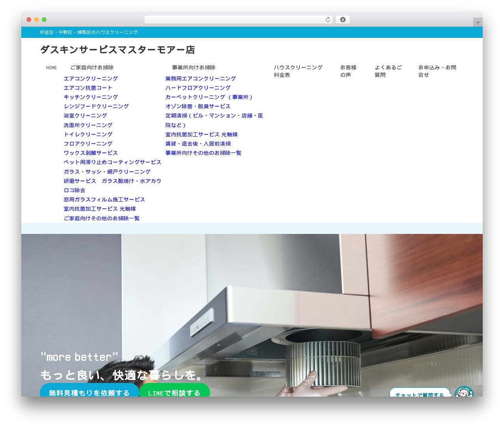Open the お客様の声 menu item
This screenshot has height=427, width=504.
click(x=348, y=71)
